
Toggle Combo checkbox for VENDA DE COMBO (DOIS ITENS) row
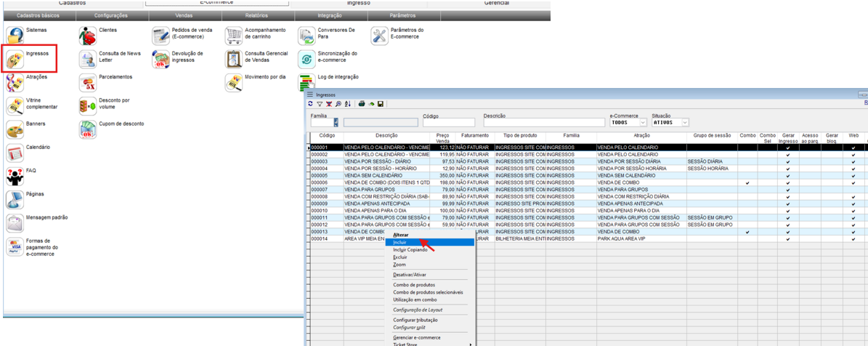point(747,182)
